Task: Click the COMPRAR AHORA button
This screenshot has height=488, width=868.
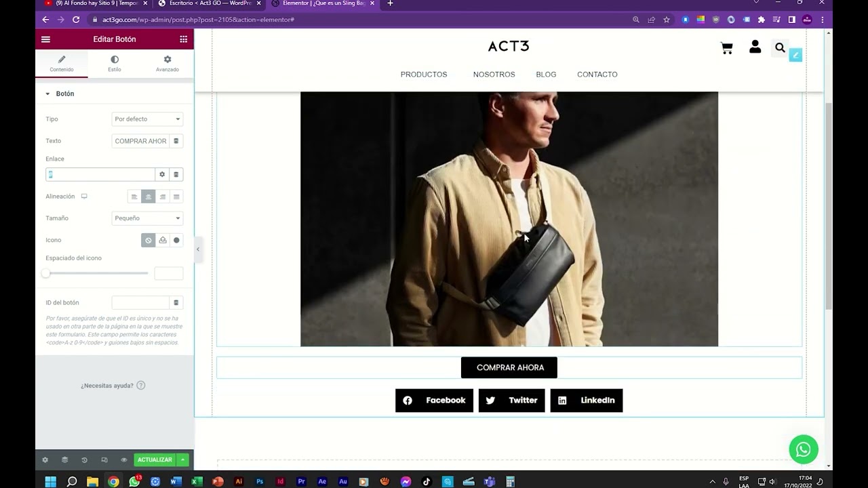Action: point(509,367)
